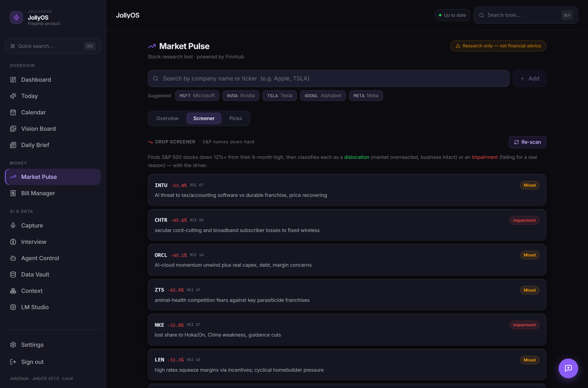Click the Add button
Screen dimensions: 588x388
click(x=529, y=78)
